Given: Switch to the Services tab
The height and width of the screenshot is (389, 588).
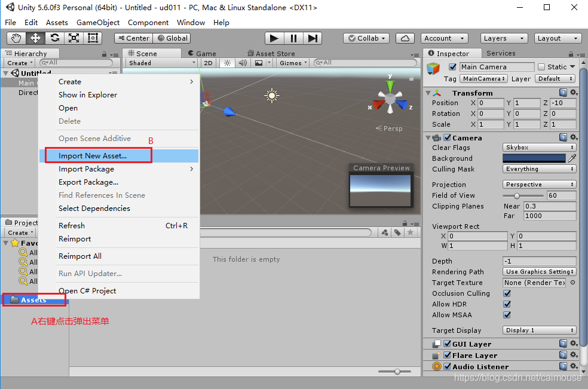Looking at the screenshot, I should (x=501, y=53).
